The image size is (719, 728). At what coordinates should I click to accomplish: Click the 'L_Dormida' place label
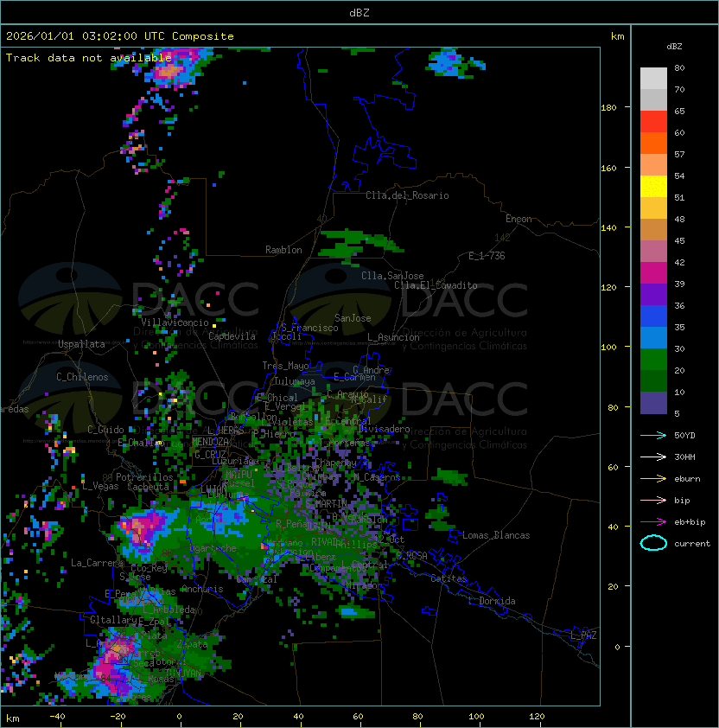click(493, 601)
